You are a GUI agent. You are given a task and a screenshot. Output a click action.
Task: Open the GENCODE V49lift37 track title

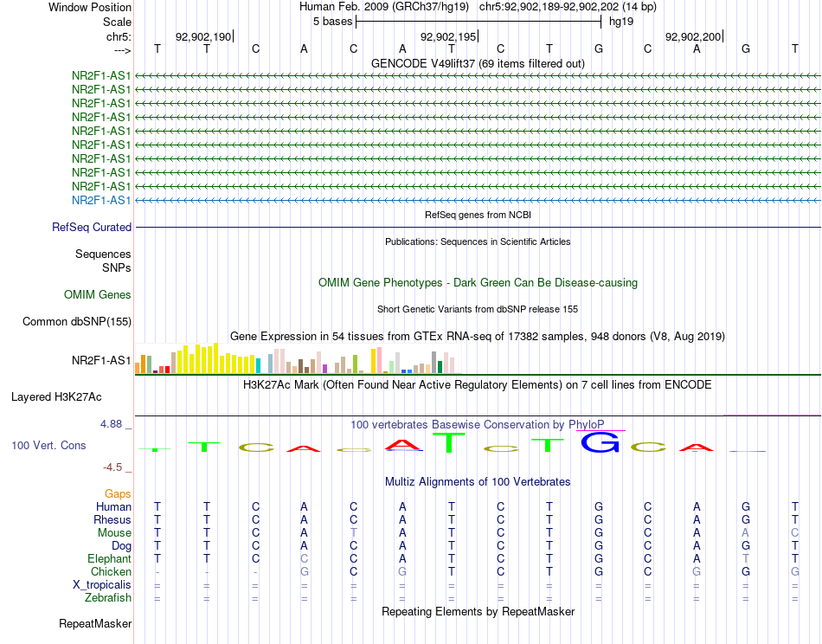point(478,63)
